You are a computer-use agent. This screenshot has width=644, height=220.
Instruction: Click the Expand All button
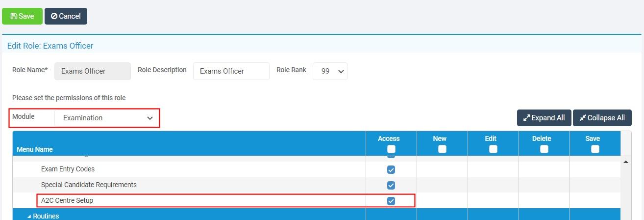544,118
